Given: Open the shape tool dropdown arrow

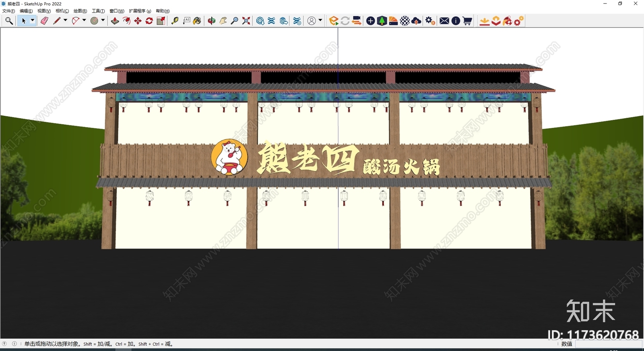Looking at the screenshot, I should click(x=103, y=21).
